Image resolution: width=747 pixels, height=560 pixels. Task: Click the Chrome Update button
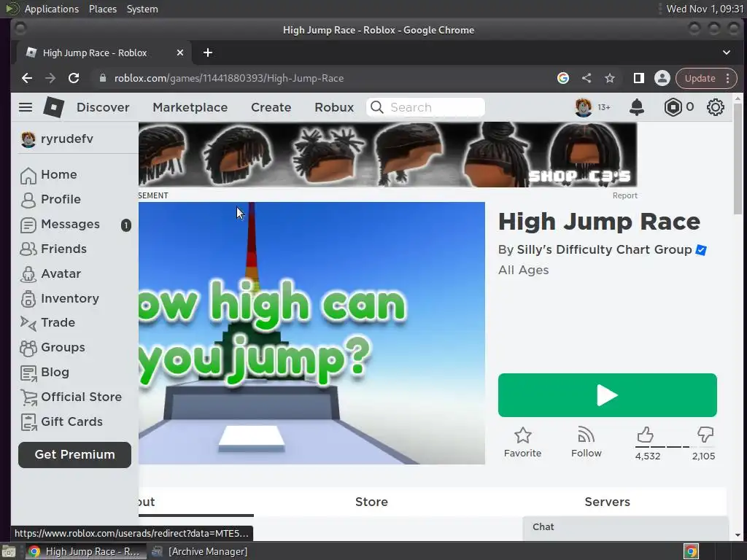tap(700, 78)
